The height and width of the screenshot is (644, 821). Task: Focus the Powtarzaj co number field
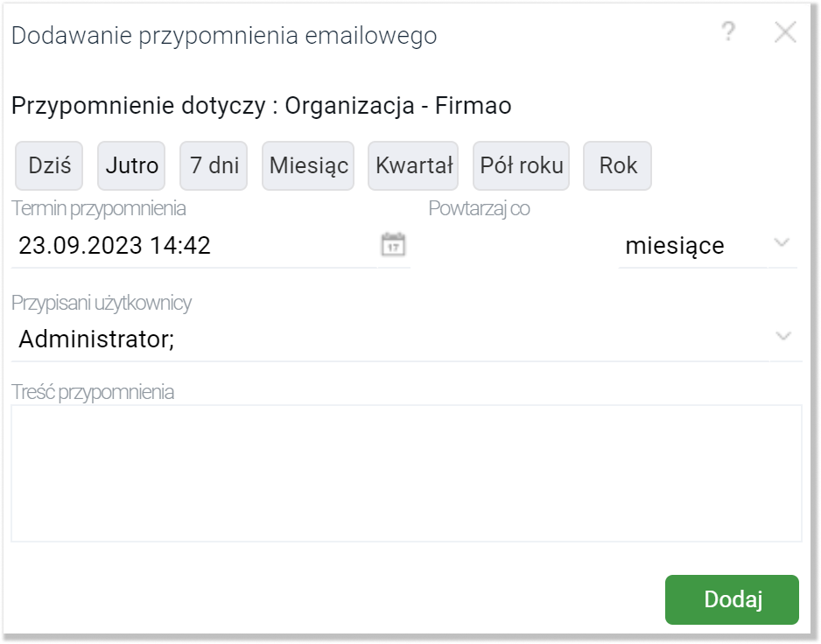(x=518, y=246)
